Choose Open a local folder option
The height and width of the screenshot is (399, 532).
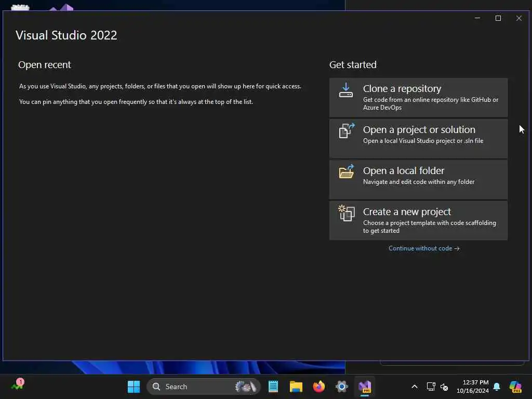[x=418, y=179]
